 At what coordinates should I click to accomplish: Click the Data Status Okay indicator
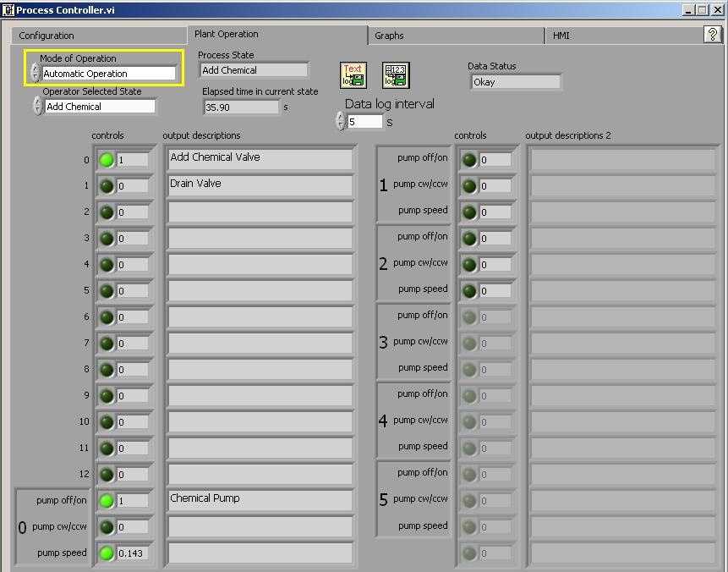516,82
